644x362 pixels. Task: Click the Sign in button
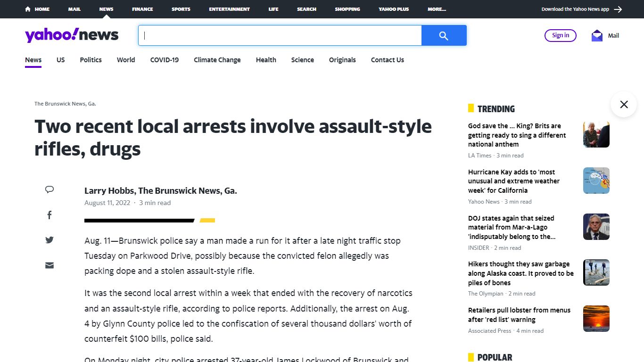(561, 35)
